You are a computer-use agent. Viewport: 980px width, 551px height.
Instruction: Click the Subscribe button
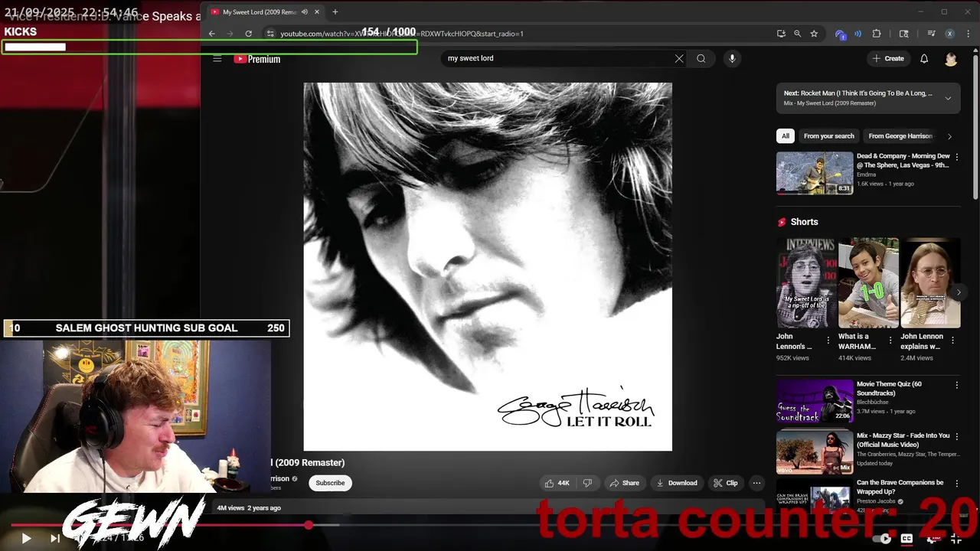coord(330,483)
